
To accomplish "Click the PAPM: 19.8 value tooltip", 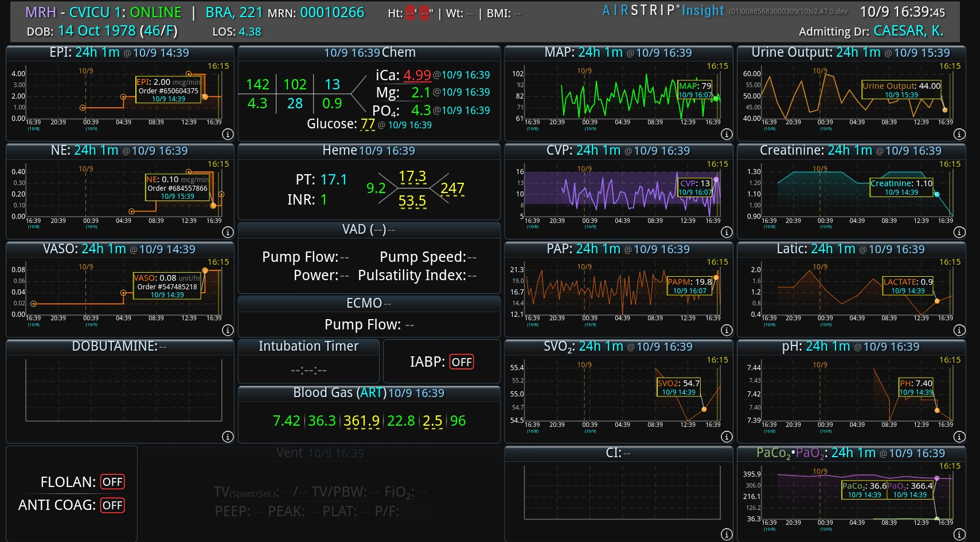I will (690, 286).
